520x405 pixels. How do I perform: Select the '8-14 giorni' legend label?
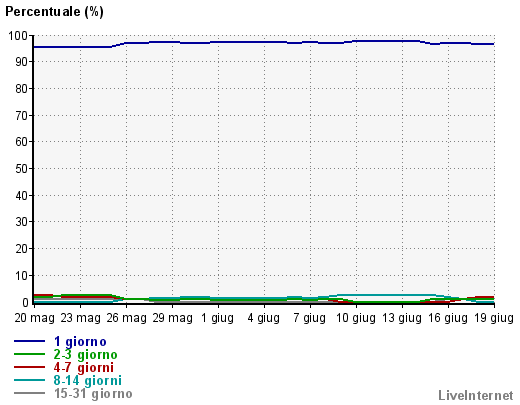[88, 381]
